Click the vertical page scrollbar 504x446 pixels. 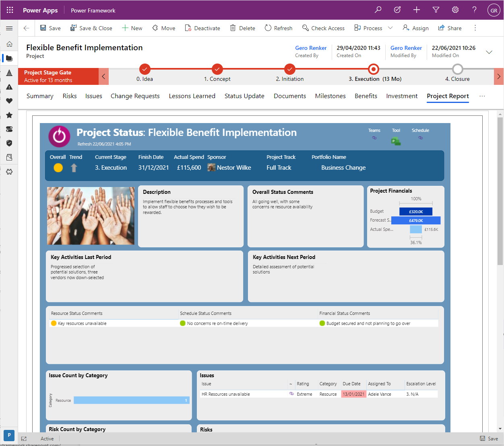pyautogui.click(x=500, y=191)
